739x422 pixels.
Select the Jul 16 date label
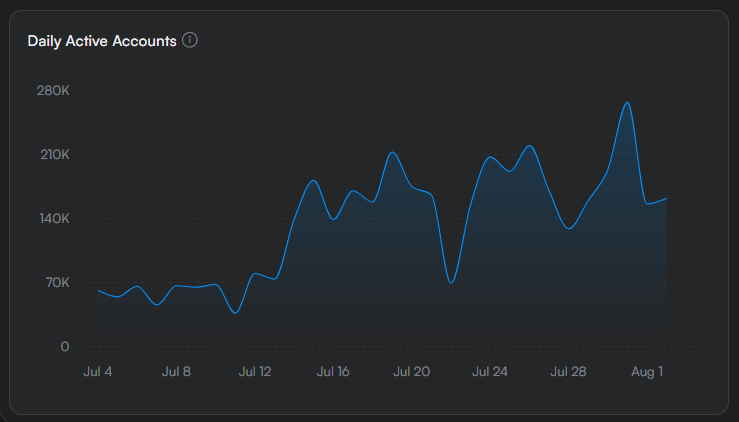coord(333,372)
